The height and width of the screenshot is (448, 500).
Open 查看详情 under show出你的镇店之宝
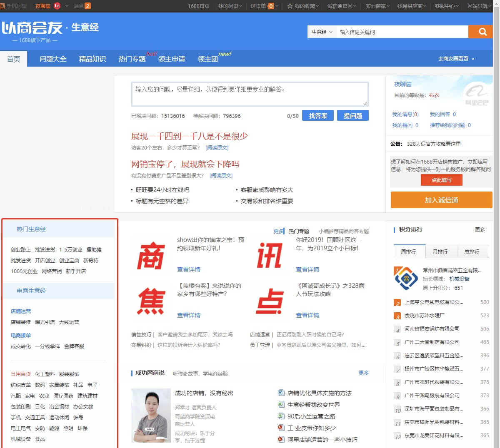pyautogui.click(x=189, y=269)
